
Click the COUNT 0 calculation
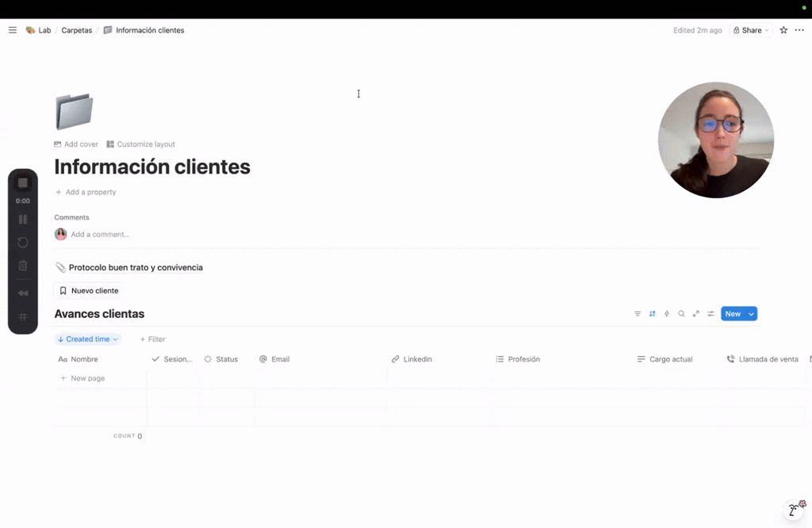(x=128, y=436)
